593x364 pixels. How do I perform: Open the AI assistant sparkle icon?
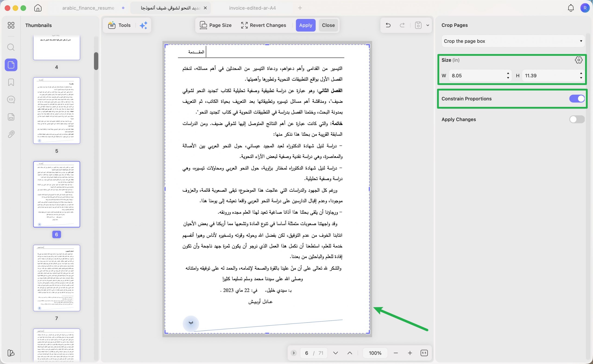(x=144, y=25)
